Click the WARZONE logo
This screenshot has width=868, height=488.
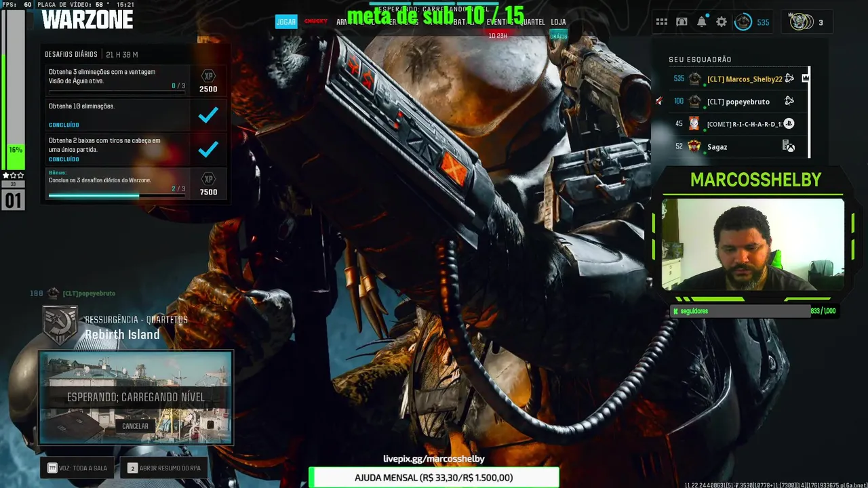point(87,19)
